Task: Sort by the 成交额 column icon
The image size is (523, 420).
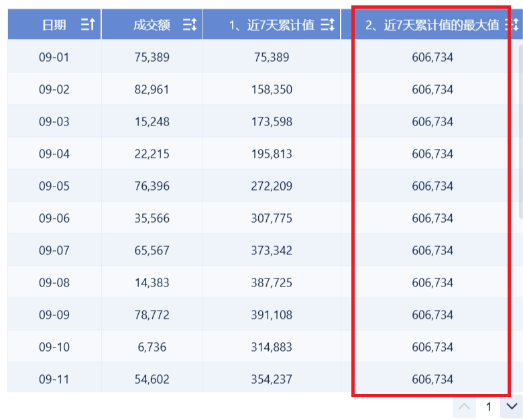Action: 190,24
